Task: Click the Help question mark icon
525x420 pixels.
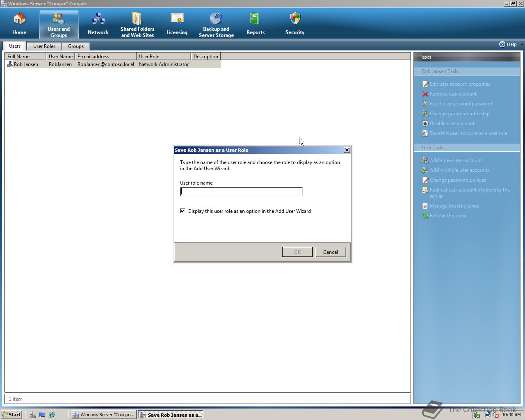Action: click(502, 44)
